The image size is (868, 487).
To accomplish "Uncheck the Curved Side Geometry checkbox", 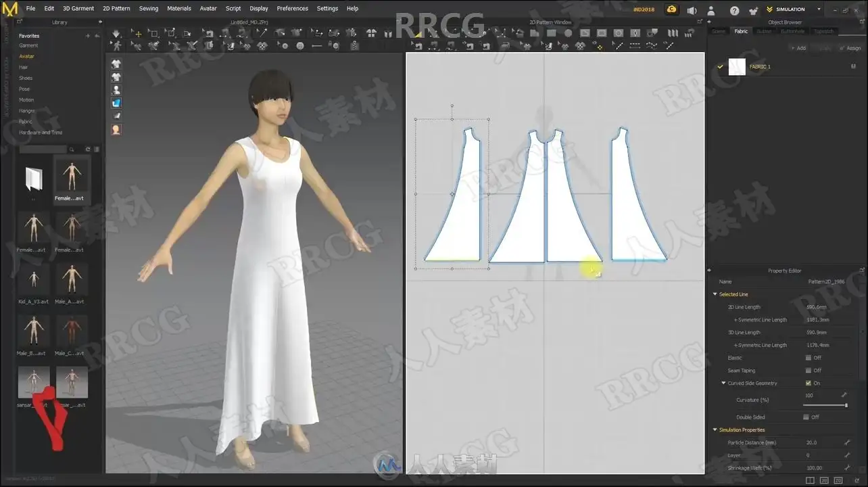I will click(x=808, y=384).
